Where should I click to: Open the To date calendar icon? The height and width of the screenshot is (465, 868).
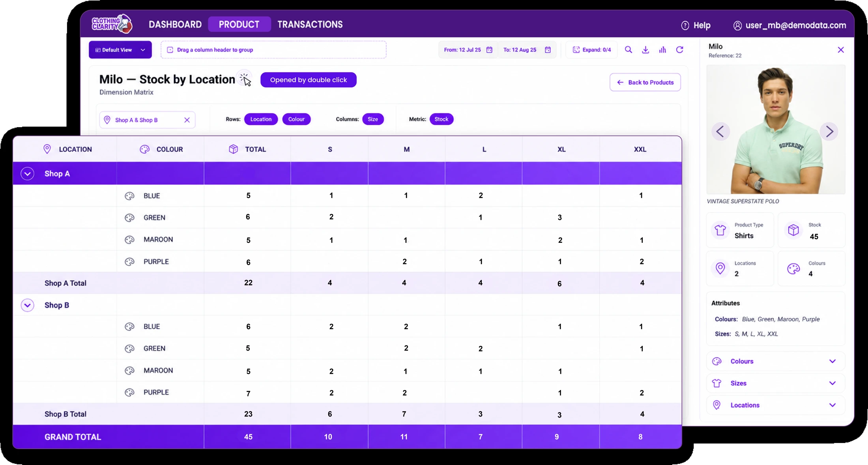click(x=548, y=50)
